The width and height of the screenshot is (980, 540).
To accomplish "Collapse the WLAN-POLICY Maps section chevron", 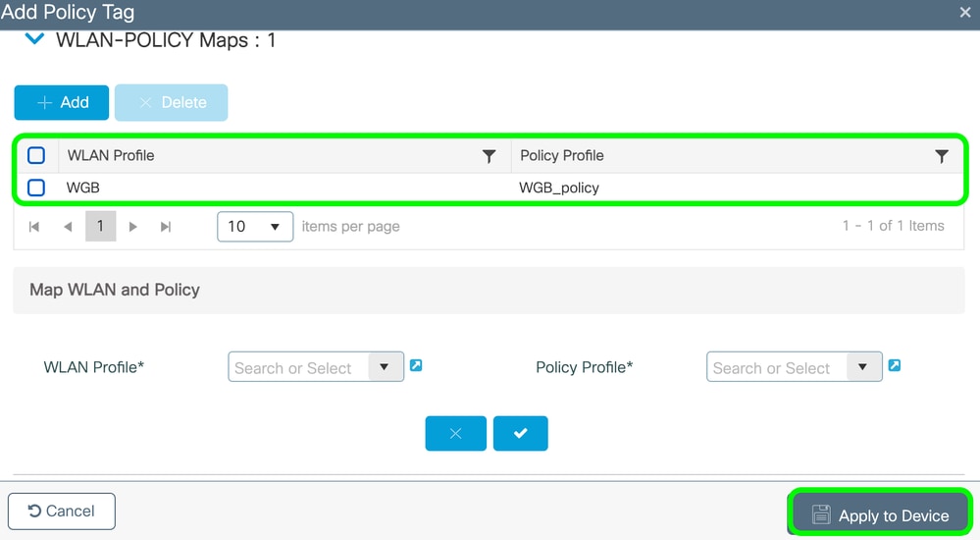I will [x=34, y=39].
